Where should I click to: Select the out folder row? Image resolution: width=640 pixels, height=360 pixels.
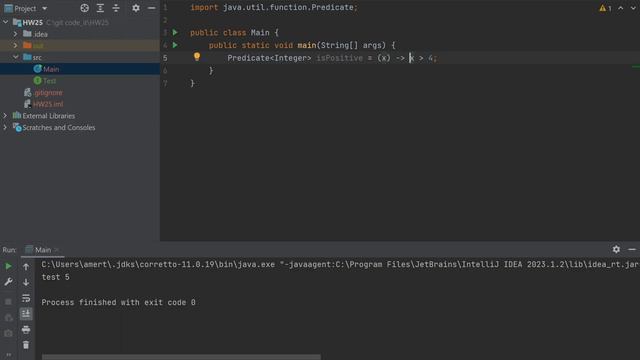coord(80,45)
